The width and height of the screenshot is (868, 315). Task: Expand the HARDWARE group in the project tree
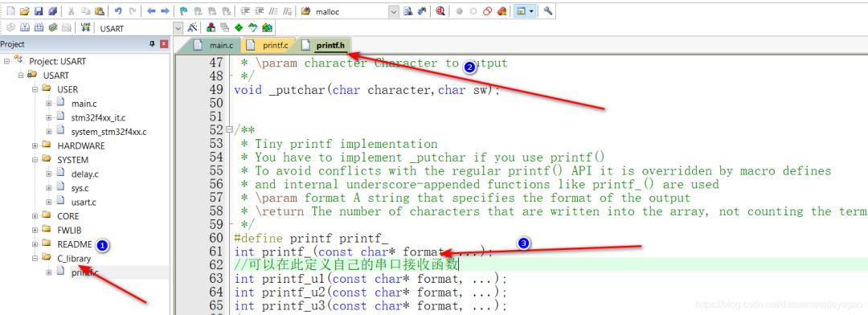pyautogui.click(x=35, y=145)
